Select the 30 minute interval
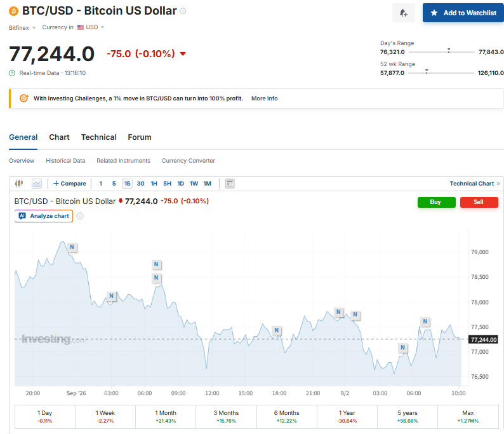The width and height of the screenshot is (504, 434). [140, 184]
